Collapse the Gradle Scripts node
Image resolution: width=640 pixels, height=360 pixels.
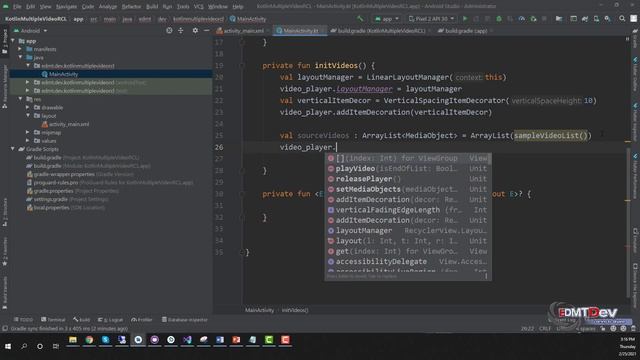point(13,149)
